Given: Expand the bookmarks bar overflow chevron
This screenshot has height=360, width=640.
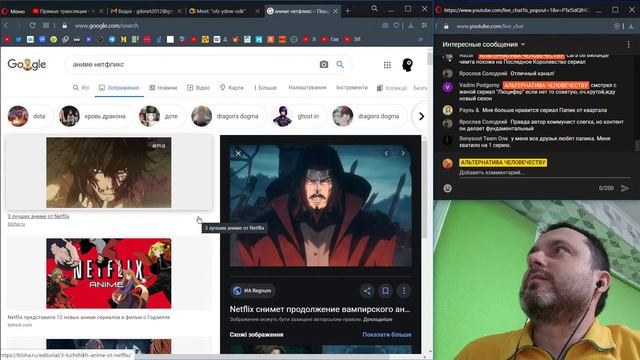Looking at the screenshot, I should [420, 39].
